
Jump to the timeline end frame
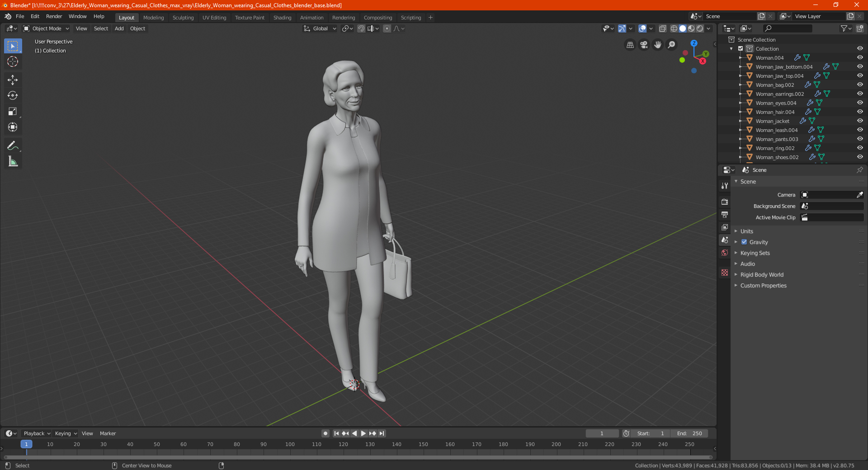tap(382, 433)
